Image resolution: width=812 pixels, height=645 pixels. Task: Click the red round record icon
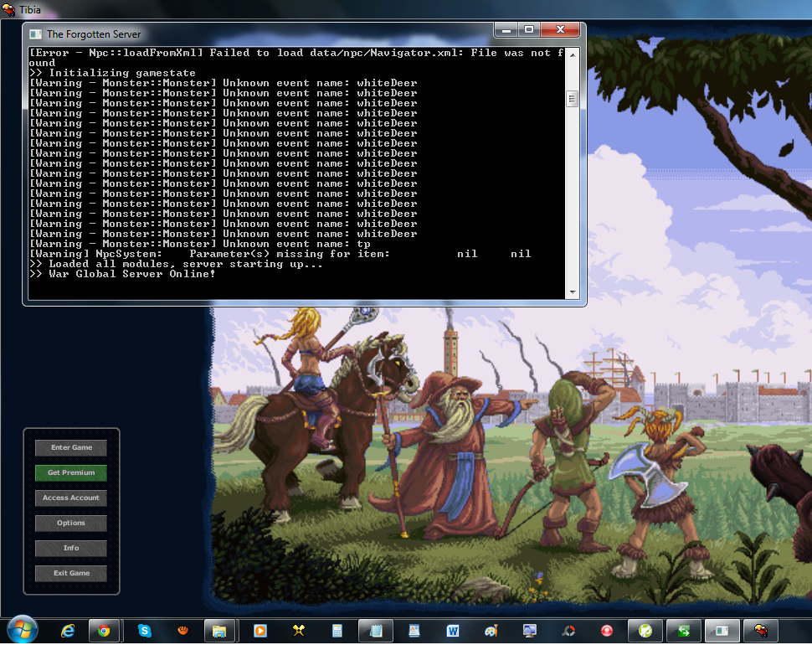pos(606,631)
